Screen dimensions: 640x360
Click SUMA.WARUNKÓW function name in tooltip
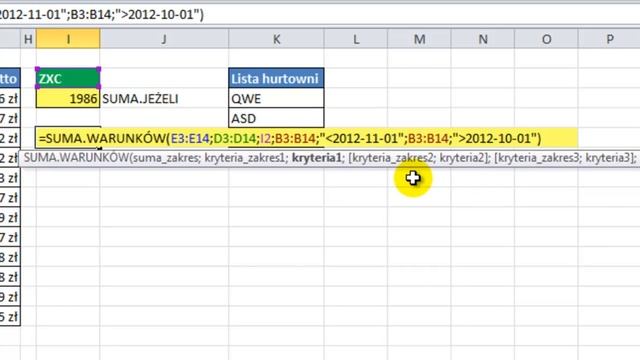coord(76,158)
